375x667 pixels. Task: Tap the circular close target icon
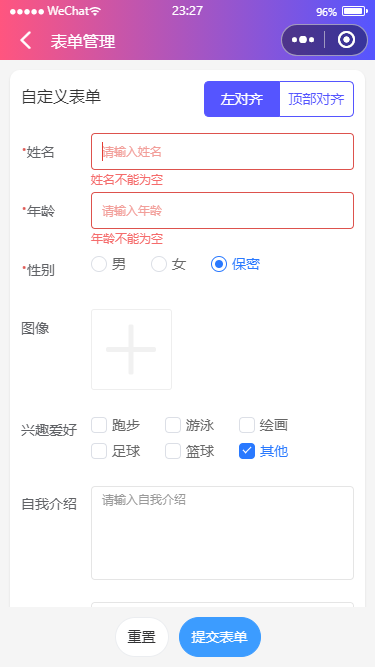point(346,40)
